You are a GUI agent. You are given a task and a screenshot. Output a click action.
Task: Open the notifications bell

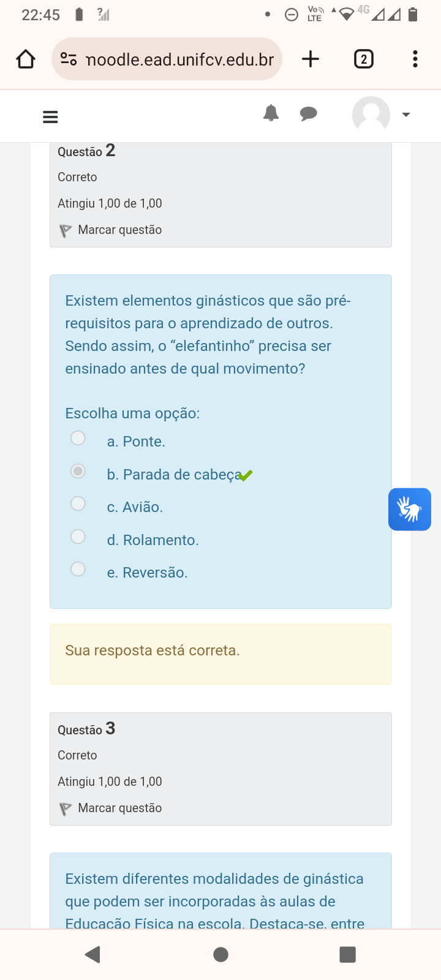click(x=271, y=113)
